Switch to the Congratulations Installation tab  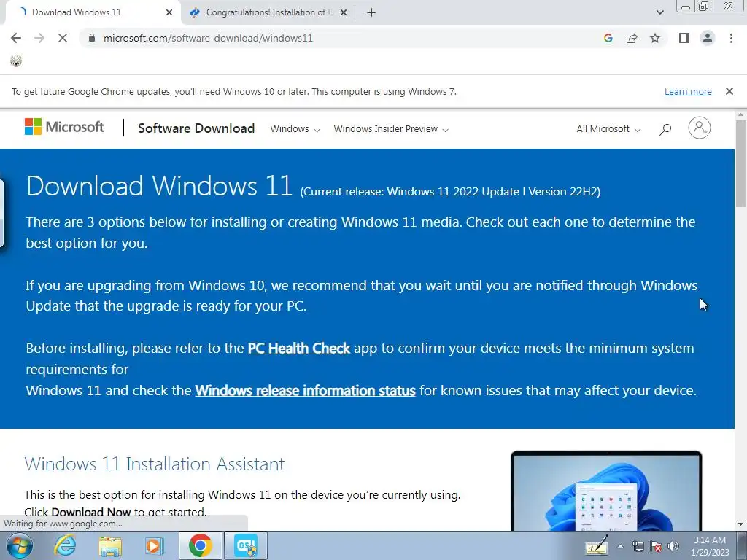coord(268,12)
